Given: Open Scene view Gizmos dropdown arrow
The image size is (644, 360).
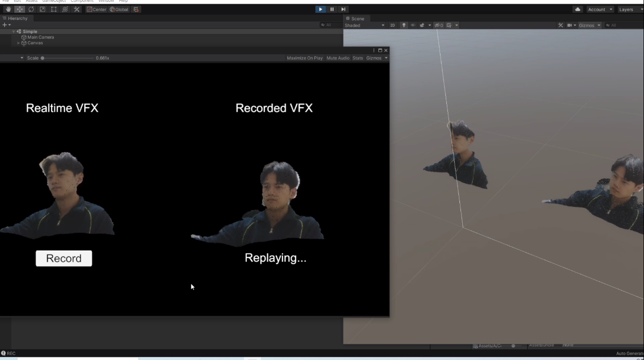Looking at the screenshot, I should pyautogui.click(x=599, y=25).
